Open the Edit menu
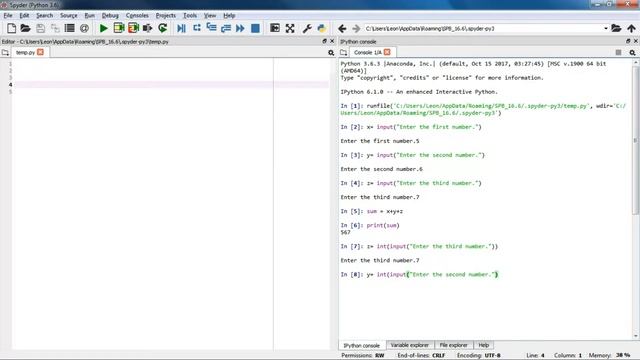640x360 pixels. pos(24,16)
